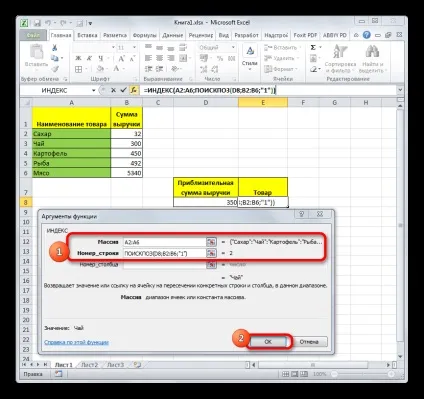Click the Format Painter brush icon
This screenshot has height=399, width=424.
[55, 69]
